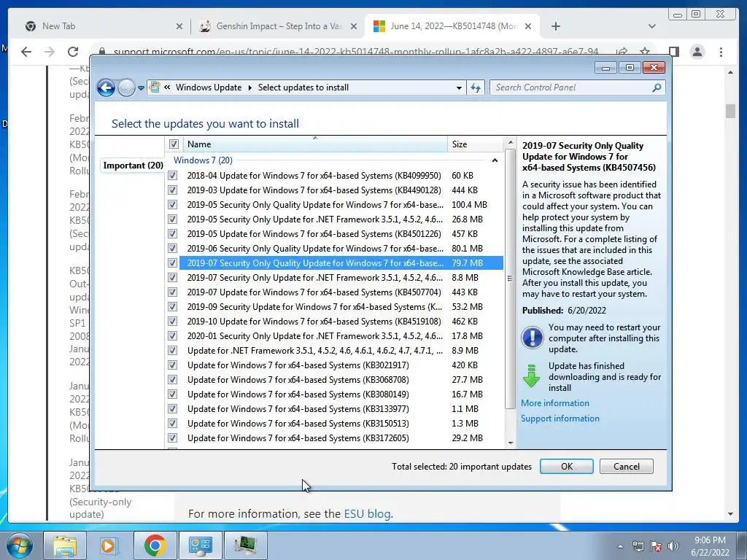Select 2019-09 Security Update for Windows 7 row
The height and width of the screenshot is (560, 747).
pos(341,307)
